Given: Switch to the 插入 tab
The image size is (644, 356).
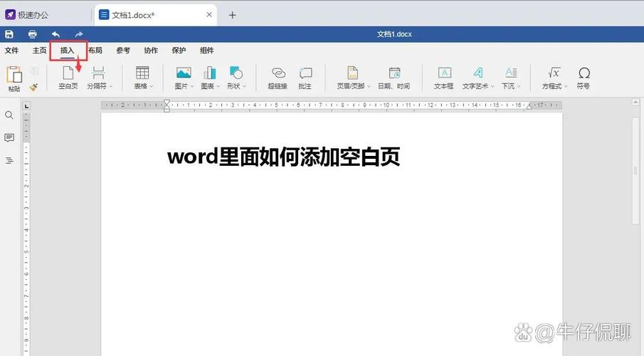Looking at the screenshot, I should click(x=68, y=51).
